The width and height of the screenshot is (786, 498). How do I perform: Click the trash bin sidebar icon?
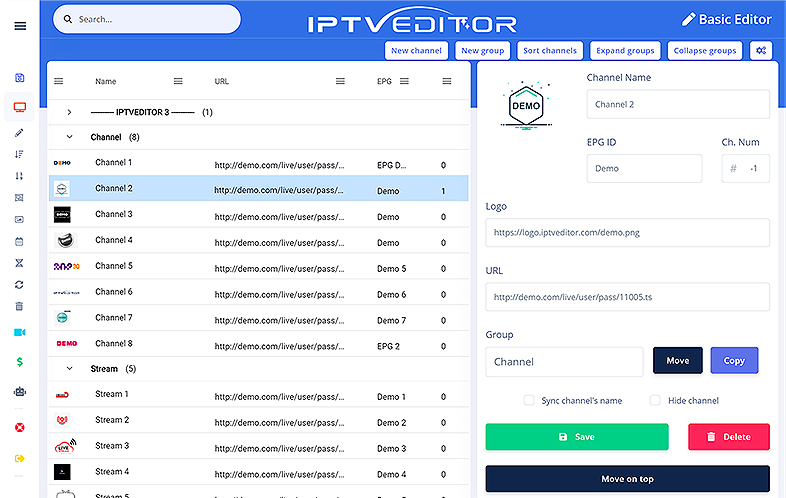coord(19,306)
